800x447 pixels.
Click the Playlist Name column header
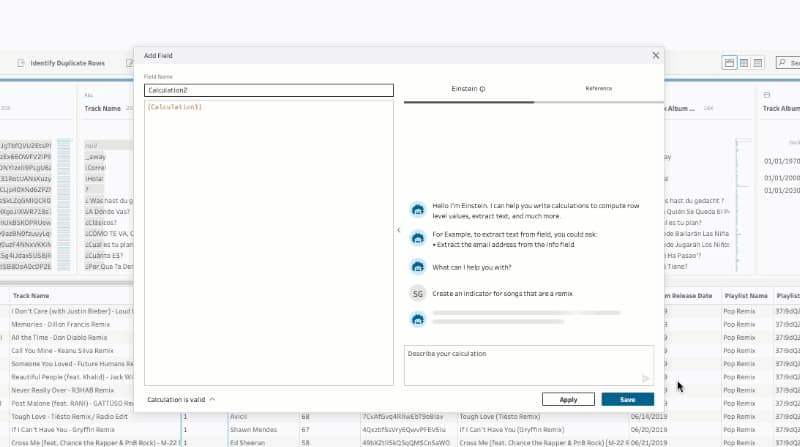[744, 296]
